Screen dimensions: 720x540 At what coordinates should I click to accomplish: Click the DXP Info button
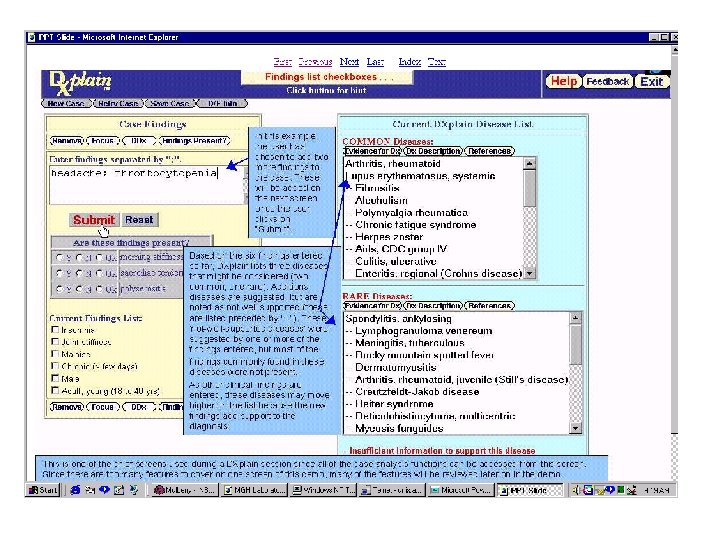(x=223, y=103)
